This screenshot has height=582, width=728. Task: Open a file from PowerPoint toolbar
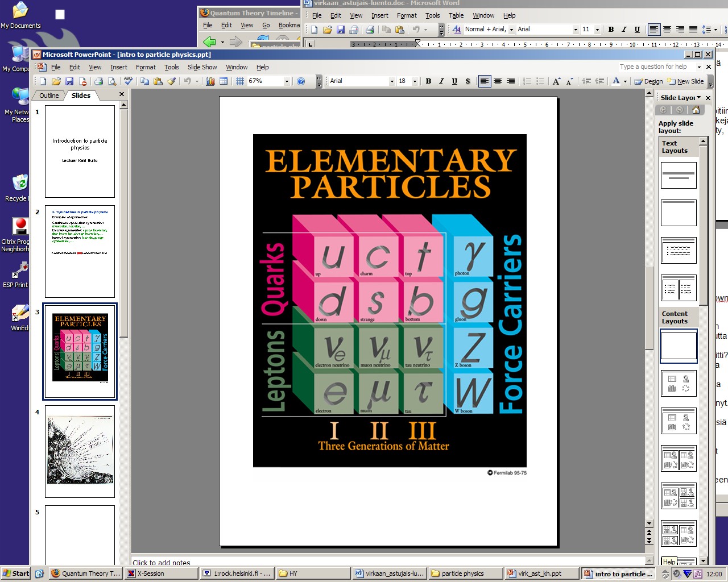coord(56,81)
